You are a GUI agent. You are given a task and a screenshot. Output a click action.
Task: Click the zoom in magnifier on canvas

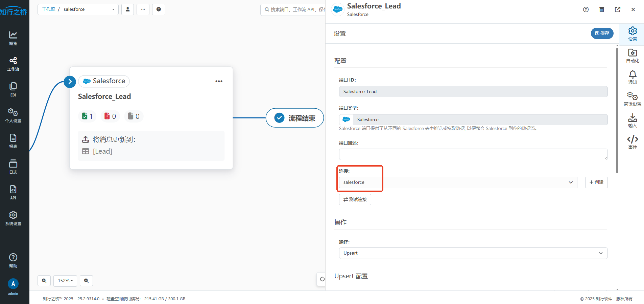tap(44, 281)
